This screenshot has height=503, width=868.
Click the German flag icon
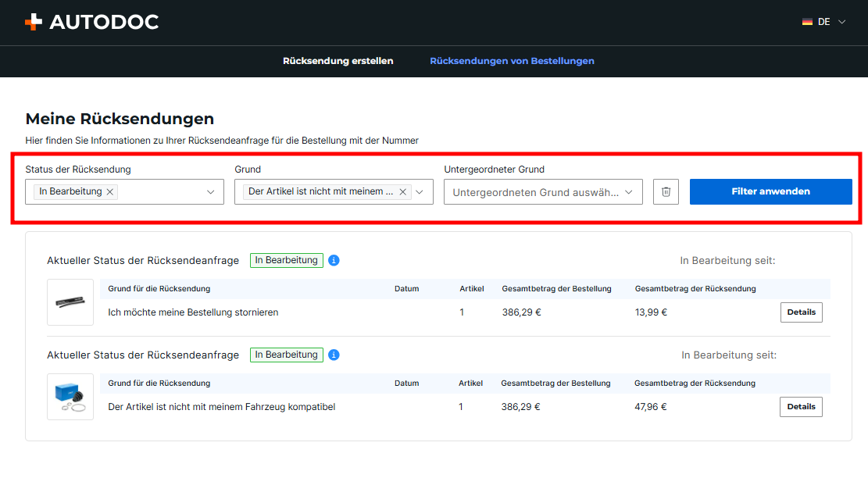point(807,22)
